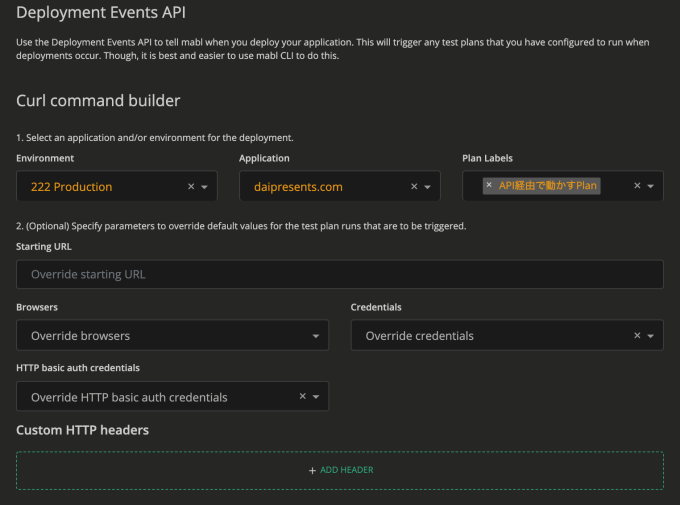Screen dimensions: 680x505
Task: Remove the 'API経由で動かすPlan' label tag
Action: [489, 185]
